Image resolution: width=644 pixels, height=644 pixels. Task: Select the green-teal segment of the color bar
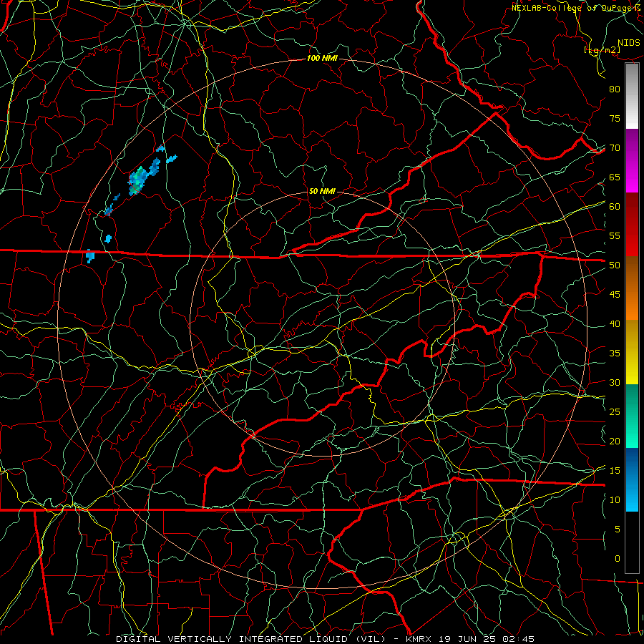point(632,416)
